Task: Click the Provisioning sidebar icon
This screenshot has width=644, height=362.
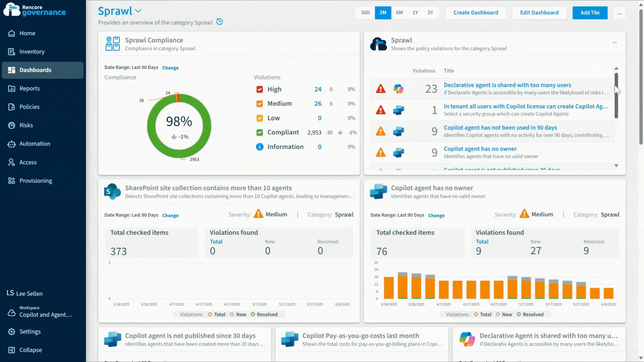Action: (x=11, y=181)
